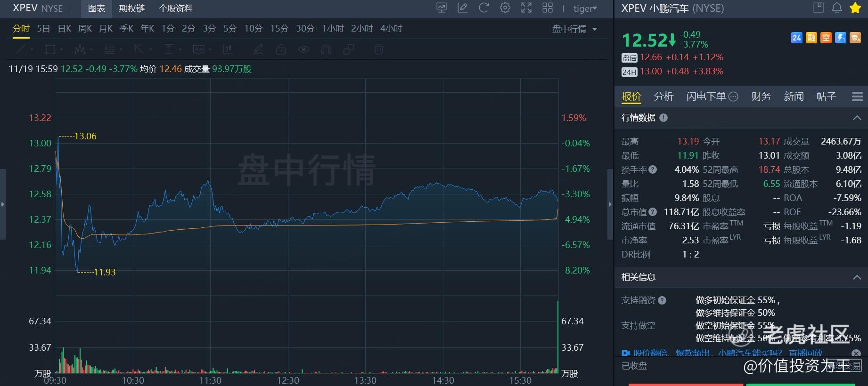Click the info icon next to 行情数据
Viewport: 868px width, 386px height.
[663, 118]
